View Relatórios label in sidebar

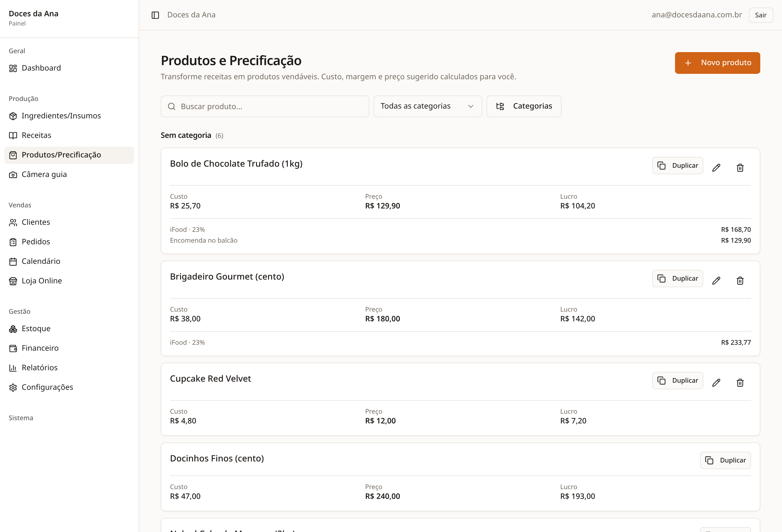tap(39, 367)
